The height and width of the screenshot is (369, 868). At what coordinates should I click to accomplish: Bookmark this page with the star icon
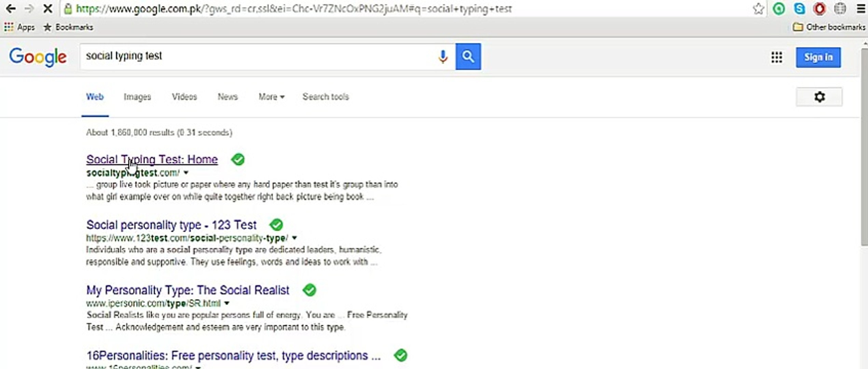(x=758, y=9)
